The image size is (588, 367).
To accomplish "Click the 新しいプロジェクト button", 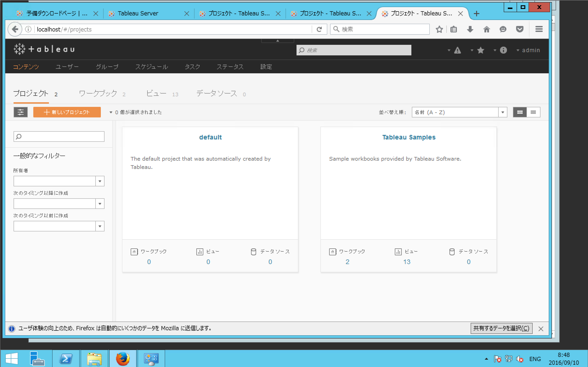I will (x=67, y=112).
